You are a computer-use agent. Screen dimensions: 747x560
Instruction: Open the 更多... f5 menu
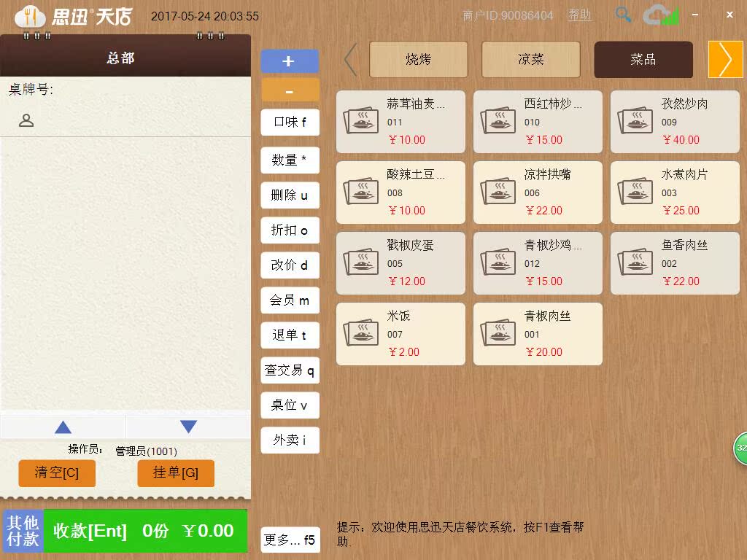coord(290,540)
